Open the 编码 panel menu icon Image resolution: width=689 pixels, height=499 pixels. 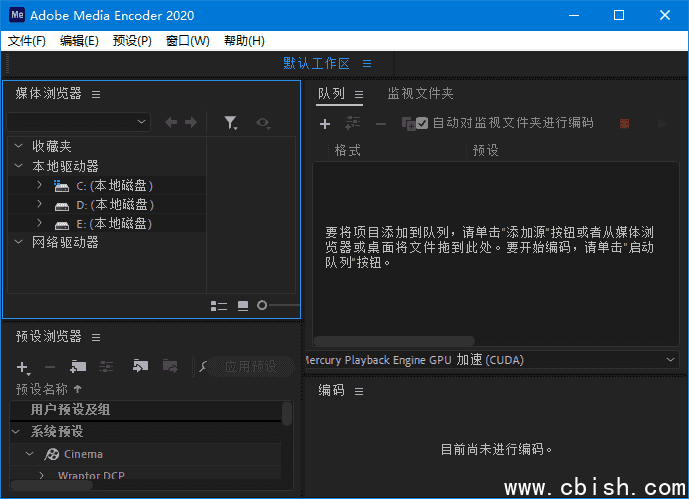359,391
